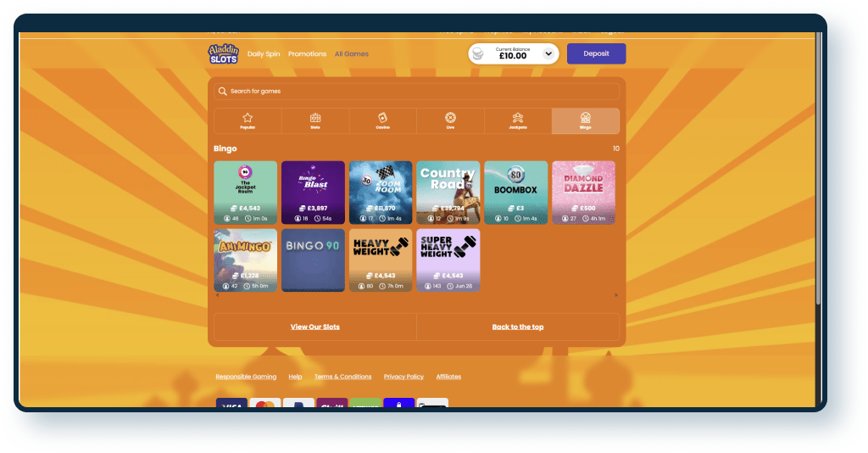Select the Slots category tab
This screenshot has height=453, width=868.
click(315, 120)
